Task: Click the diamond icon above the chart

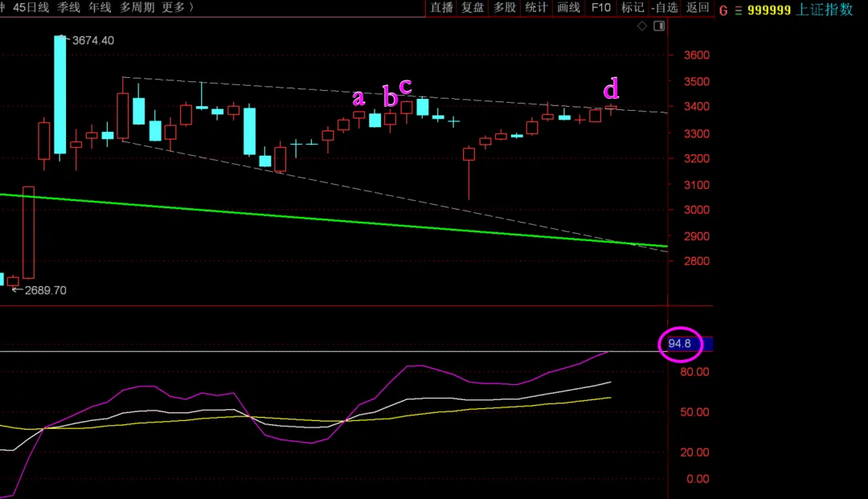Action: pyautogui.click(x=642, y=26)
